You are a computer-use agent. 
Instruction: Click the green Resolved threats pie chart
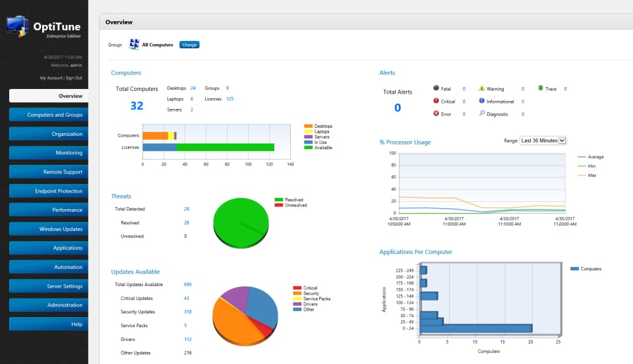tap(241, 223)
